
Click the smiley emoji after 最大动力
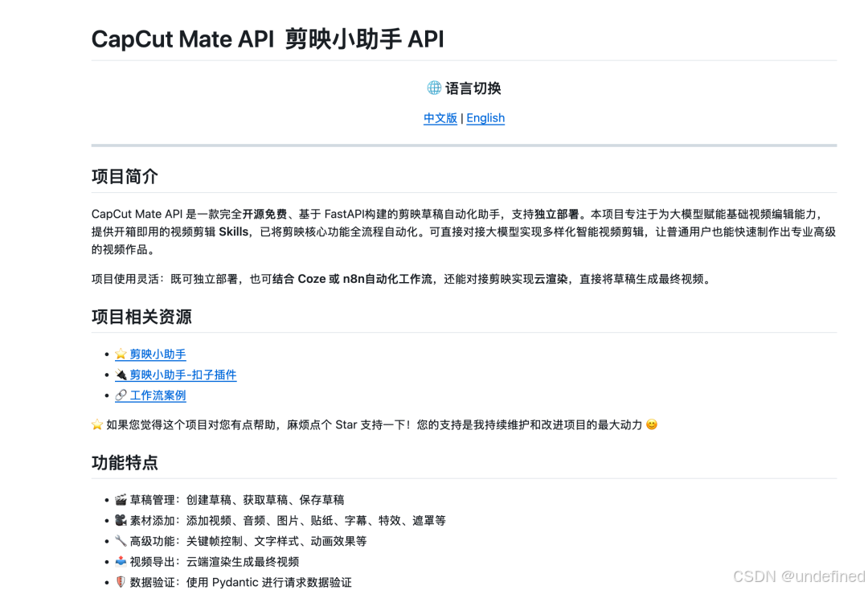652,424
